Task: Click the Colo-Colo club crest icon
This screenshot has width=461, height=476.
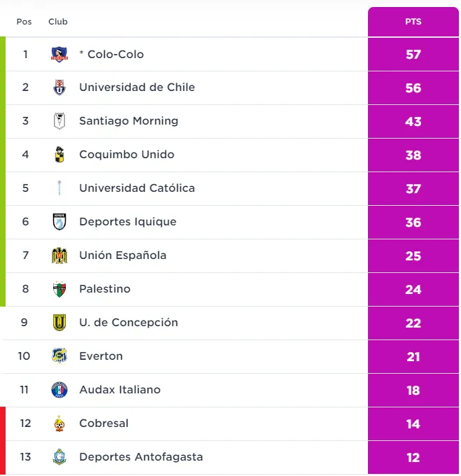Action: point(59,54)
